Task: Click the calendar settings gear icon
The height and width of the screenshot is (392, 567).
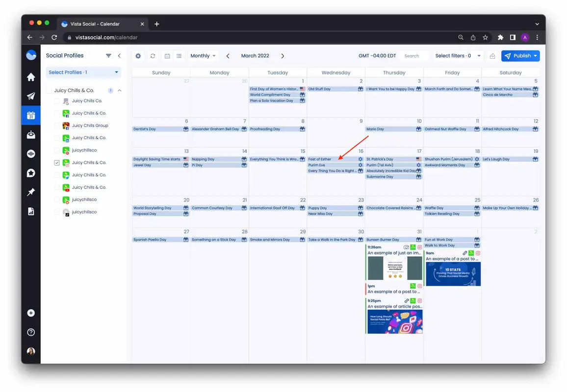Action: coord(138,56)
